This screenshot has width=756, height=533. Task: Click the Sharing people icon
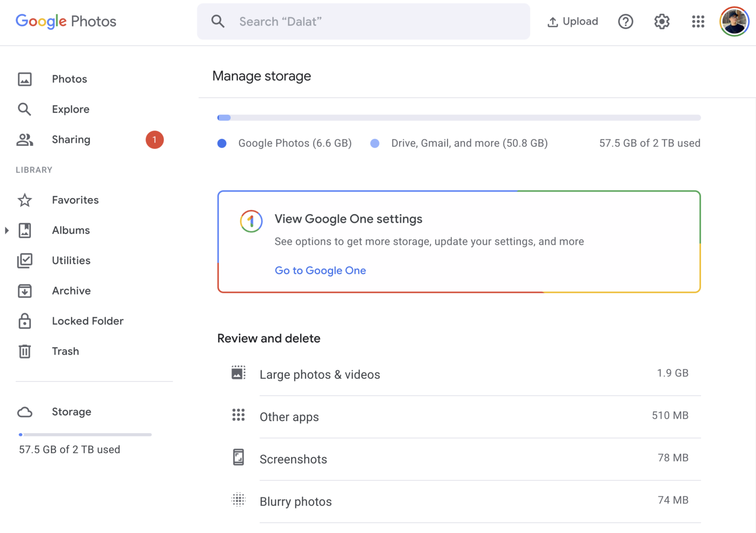[x=25, y=140]
